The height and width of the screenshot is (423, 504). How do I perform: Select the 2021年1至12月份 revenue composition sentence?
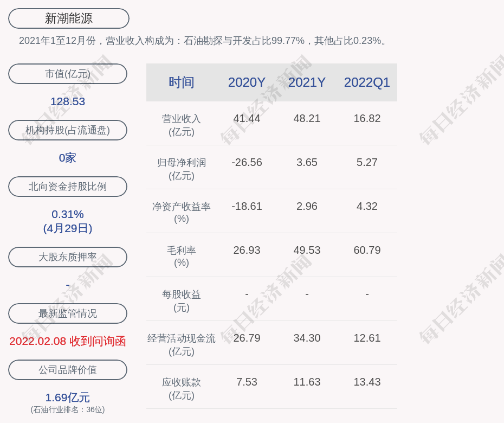[x=203, y=41]
